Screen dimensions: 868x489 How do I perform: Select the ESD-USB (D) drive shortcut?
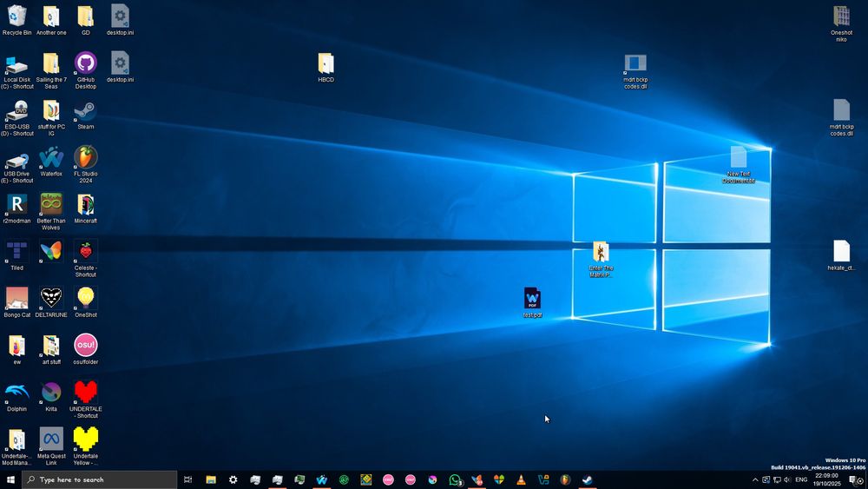tap(16, 117)
